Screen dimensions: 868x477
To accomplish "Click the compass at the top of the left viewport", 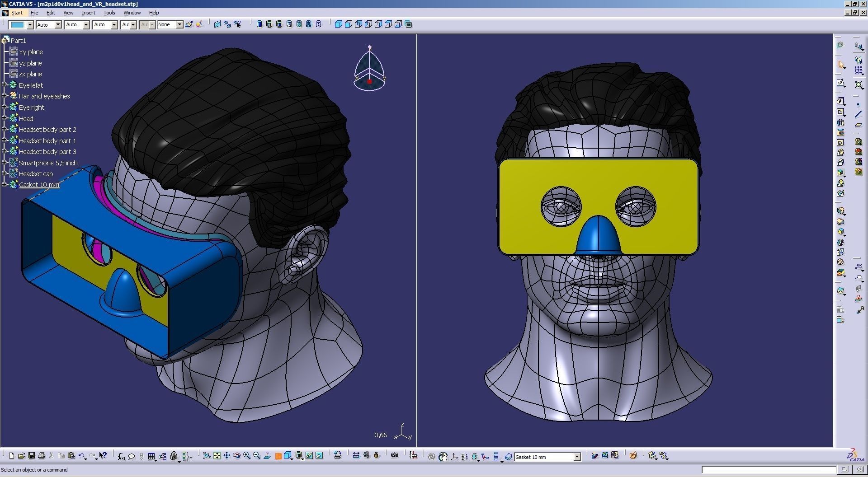I will (369, 69).
